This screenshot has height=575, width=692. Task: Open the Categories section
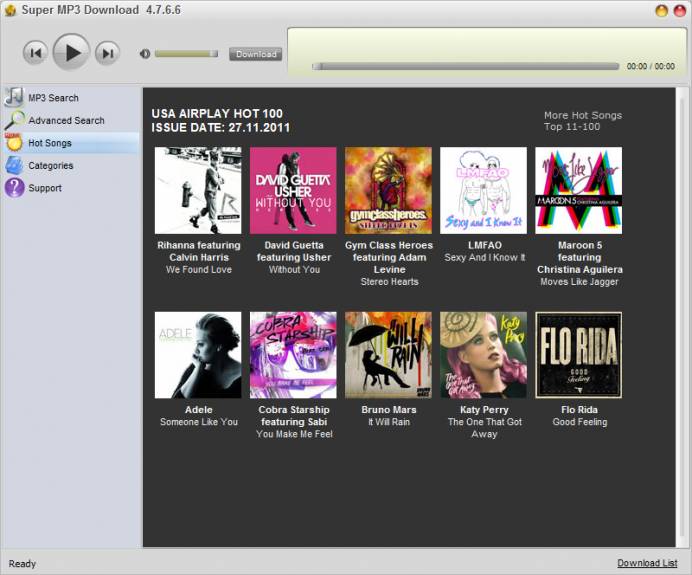[x=51, y=165]
